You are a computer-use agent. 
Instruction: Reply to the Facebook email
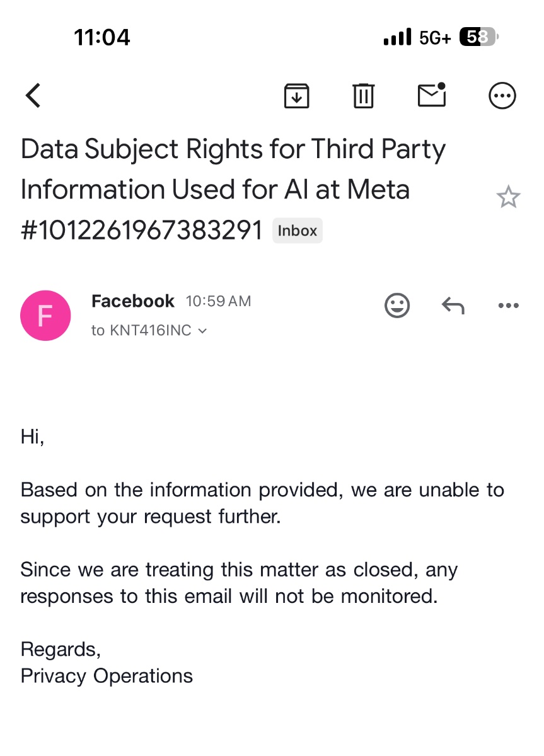tap(453, 306)
